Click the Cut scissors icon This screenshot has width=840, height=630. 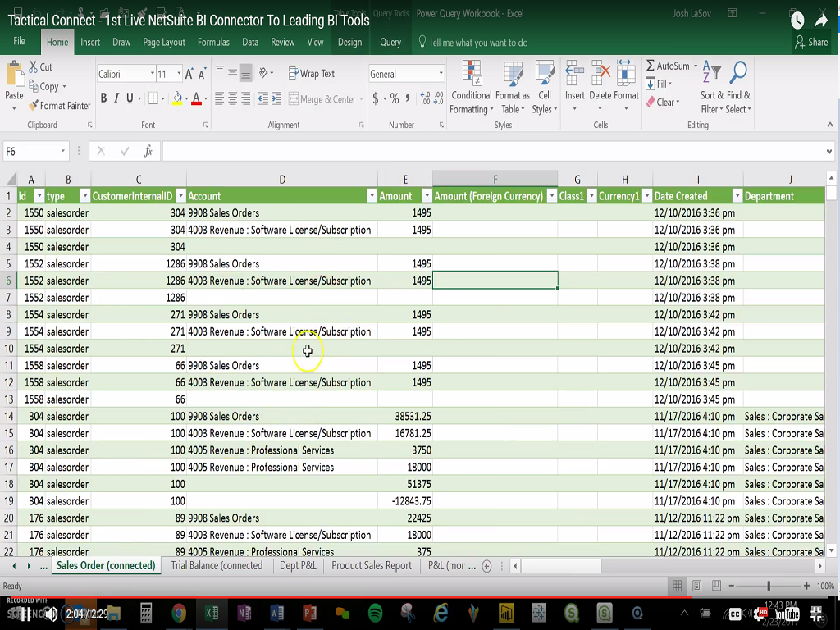(34, 66)
